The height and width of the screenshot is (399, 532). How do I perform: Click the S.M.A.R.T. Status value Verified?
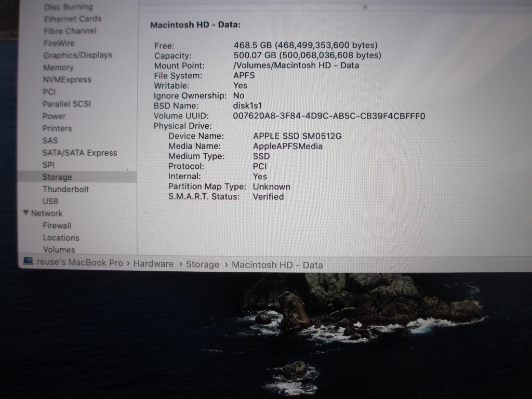click(269, 197)
